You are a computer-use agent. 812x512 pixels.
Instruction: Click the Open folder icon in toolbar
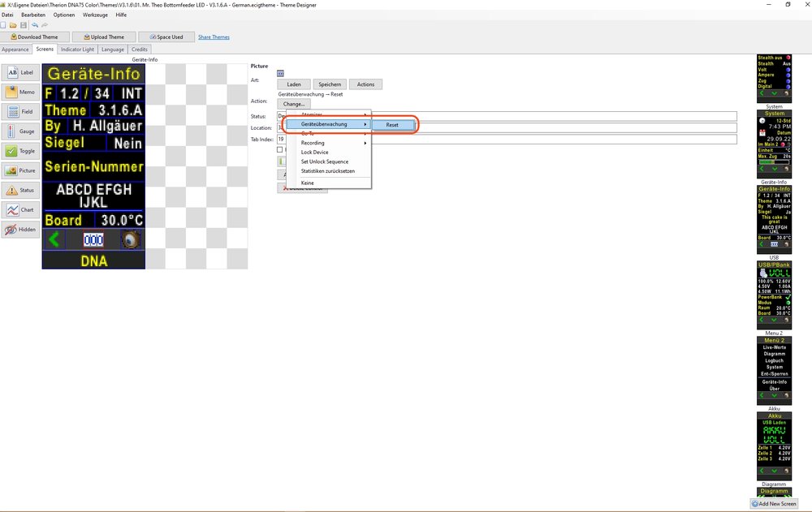pyautogui.click(x=14, y=26)
